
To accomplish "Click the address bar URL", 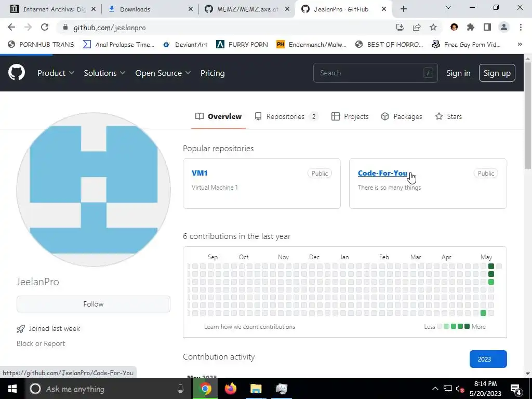I will click(110, 28).
